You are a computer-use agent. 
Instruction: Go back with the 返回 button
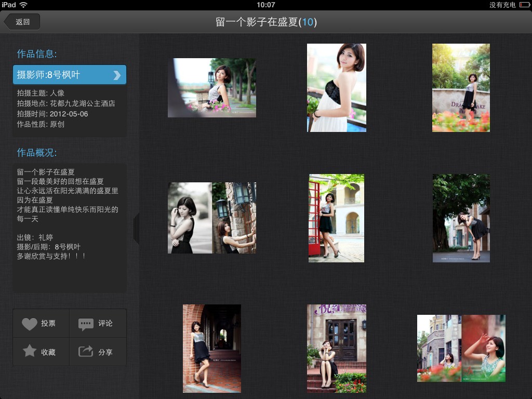pyautogui.click(x=22, y=22)
